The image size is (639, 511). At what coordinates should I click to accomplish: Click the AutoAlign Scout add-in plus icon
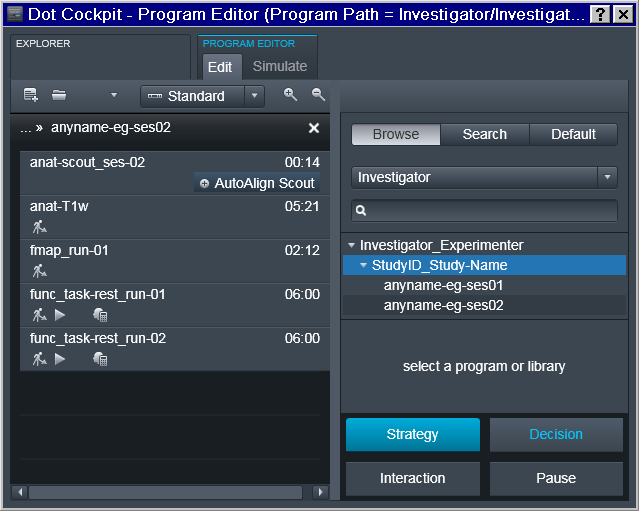pyautogui.click(x=204, y=184)
